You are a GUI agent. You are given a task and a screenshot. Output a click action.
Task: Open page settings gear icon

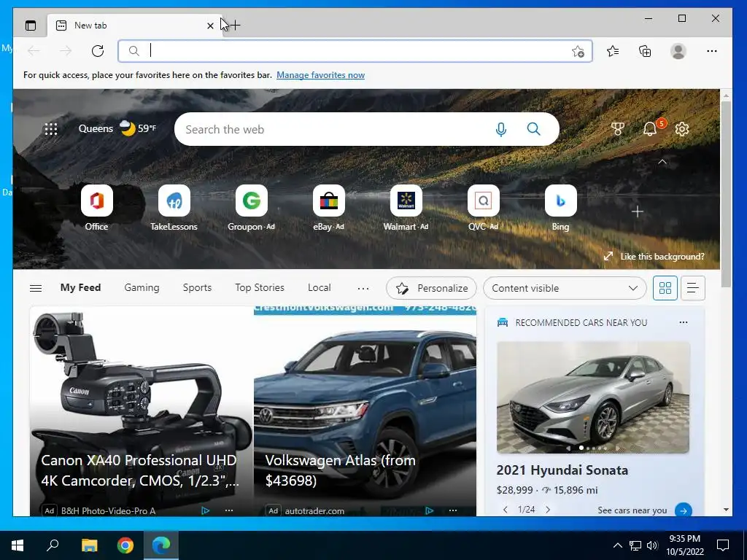pyautogui.click(x=682, y=128)
